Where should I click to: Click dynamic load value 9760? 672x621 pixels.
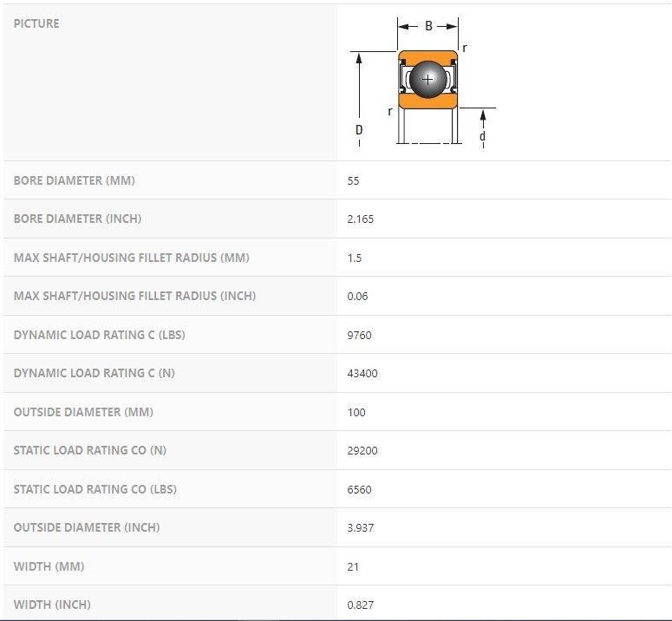[x=359, y=336]
